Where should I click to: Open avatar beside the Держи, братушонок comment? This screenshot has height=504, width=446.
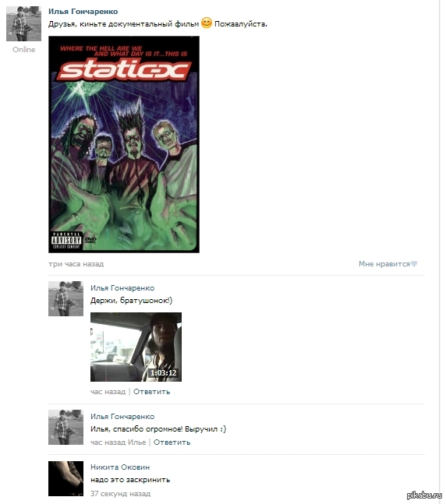pyautogui.click(x=65, y=298)
